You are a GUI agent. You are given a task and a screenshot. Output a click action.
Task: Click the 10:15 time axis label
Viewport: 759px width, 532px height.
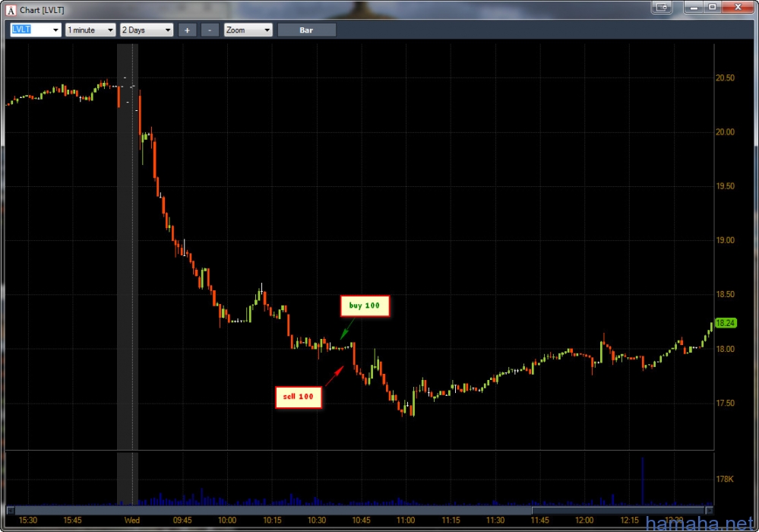click(x=272, y=521)
